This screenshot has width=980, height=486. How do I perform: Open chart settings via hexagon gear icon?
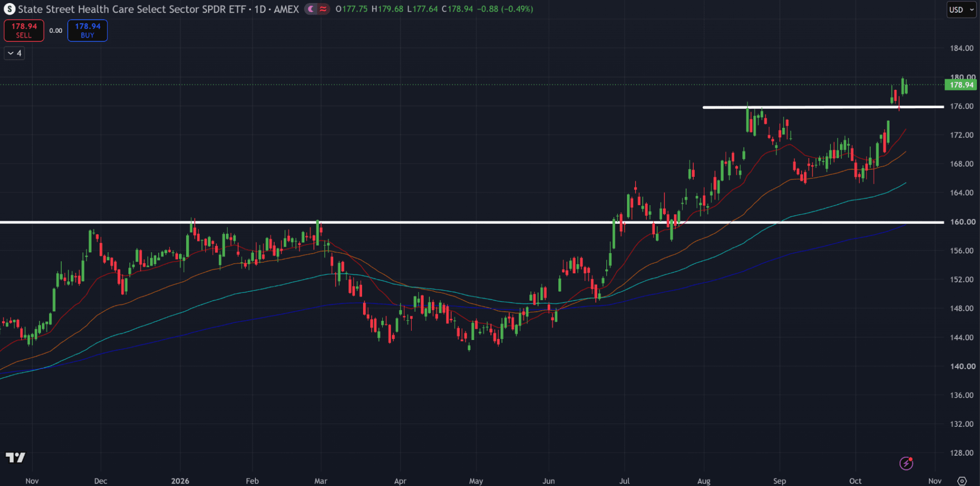[962, 481]
